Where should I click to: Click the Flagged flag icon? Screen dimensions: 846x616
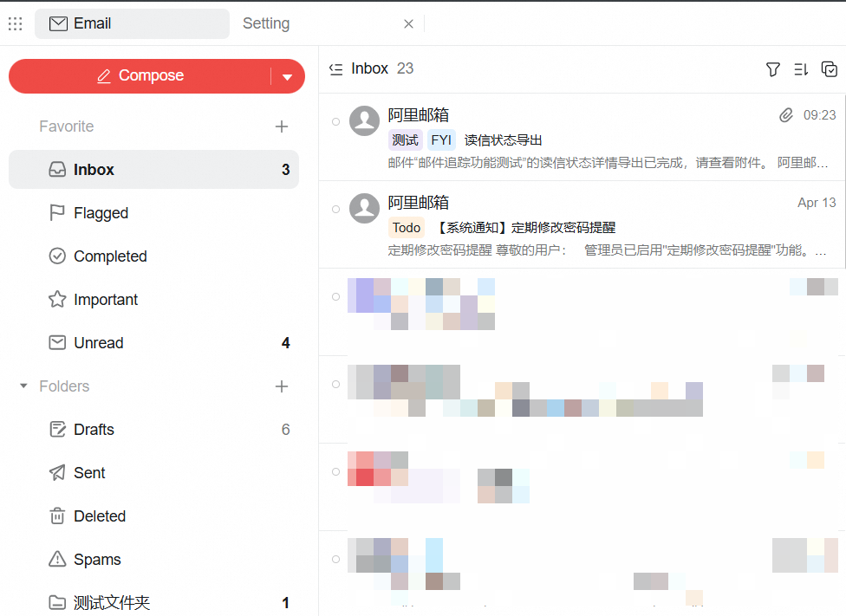pyautogui.click(x=57, y=213)
